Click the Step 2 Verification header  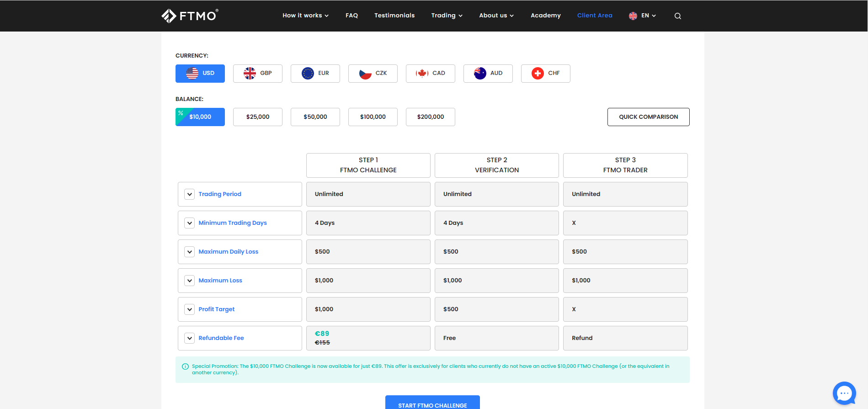[x=497, y=165]
